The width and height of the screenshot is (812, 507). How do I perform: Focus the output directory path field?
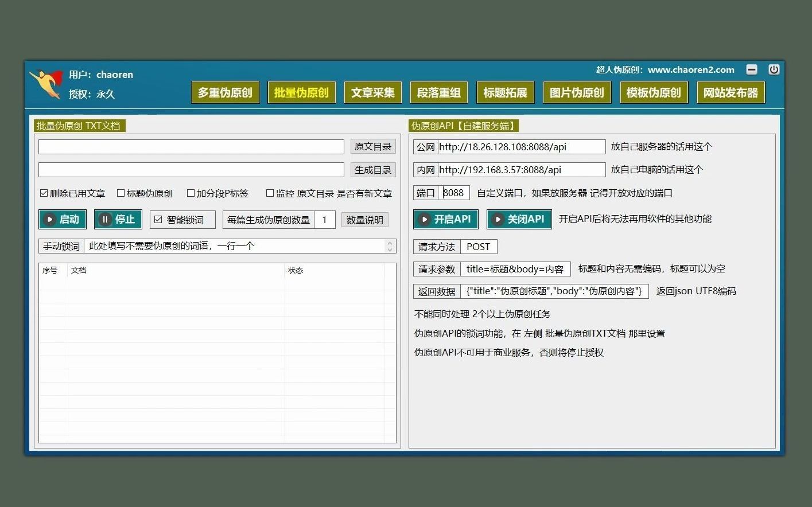[191, 170]
